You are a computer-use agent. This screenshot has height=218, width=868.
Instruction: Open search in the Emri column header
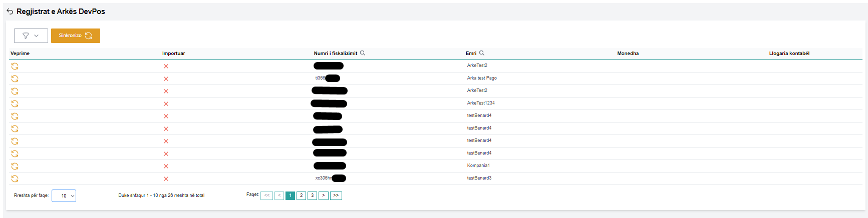tap(482, 53)
